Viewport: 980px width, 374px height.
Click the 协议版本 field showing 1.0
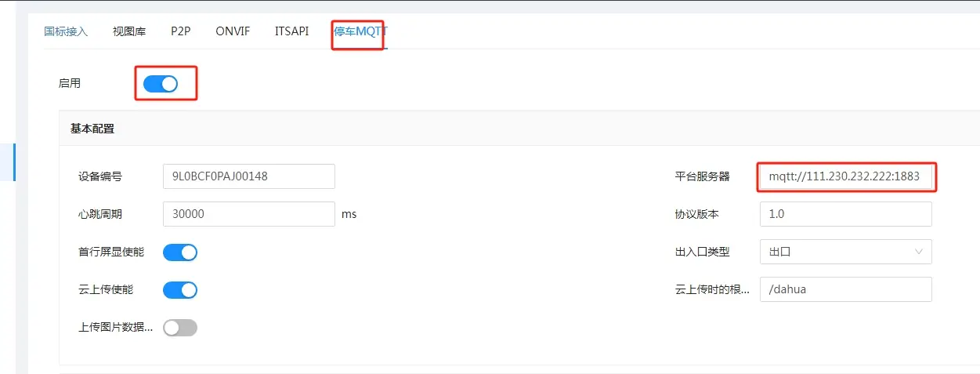(846, 214)
